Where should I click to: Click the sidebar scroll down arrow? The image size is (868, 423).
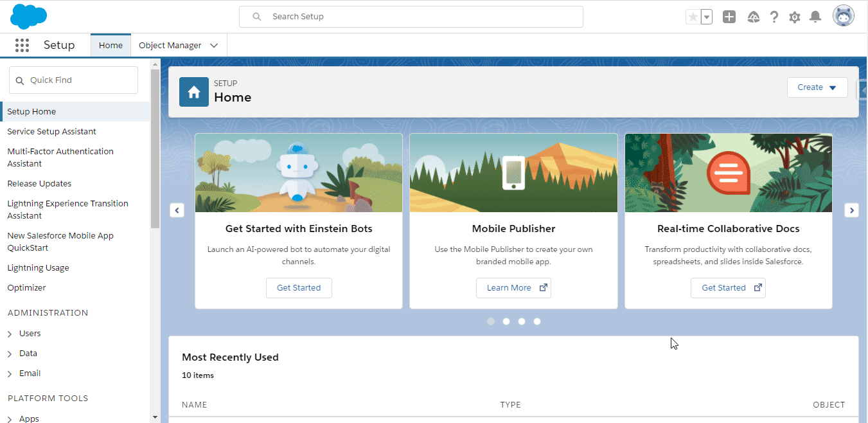[x=155, y=417]
